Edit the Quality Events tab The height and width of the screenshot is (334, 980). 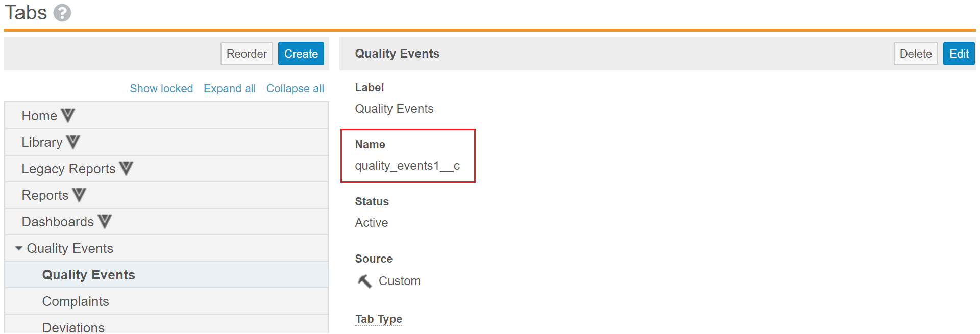click(959, 54)
